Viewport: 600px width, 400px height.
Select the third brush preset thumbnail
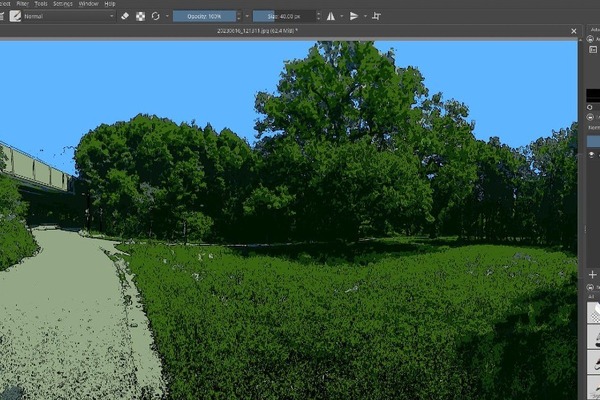593,362
